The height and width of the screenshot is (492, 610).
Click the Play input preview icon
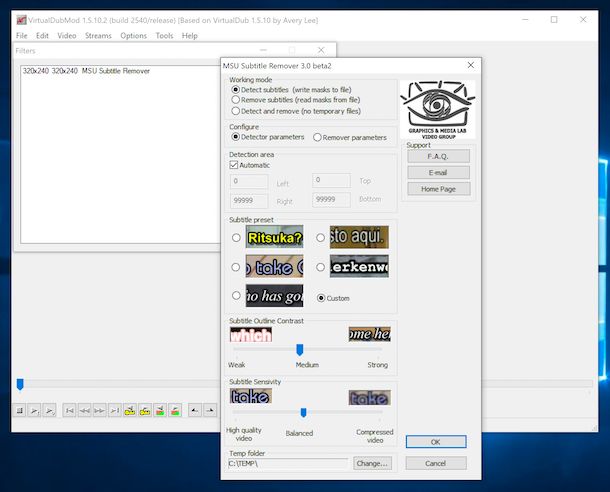34,410
